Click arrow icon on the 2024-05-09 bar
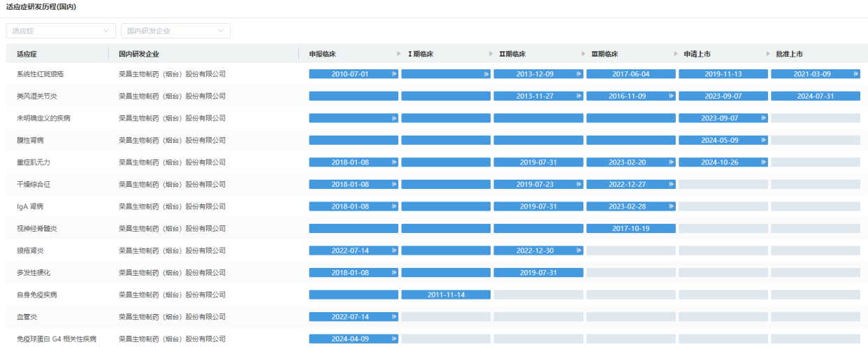Screen dimensions: 868x347 click(x=764, y=140)
